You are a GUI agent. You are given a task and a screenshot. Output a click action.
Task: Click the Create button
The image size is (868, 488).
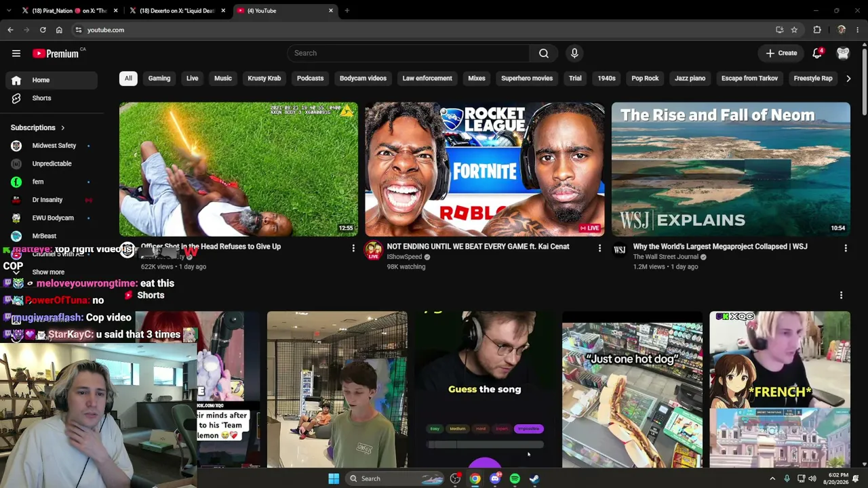pos(781,53)
